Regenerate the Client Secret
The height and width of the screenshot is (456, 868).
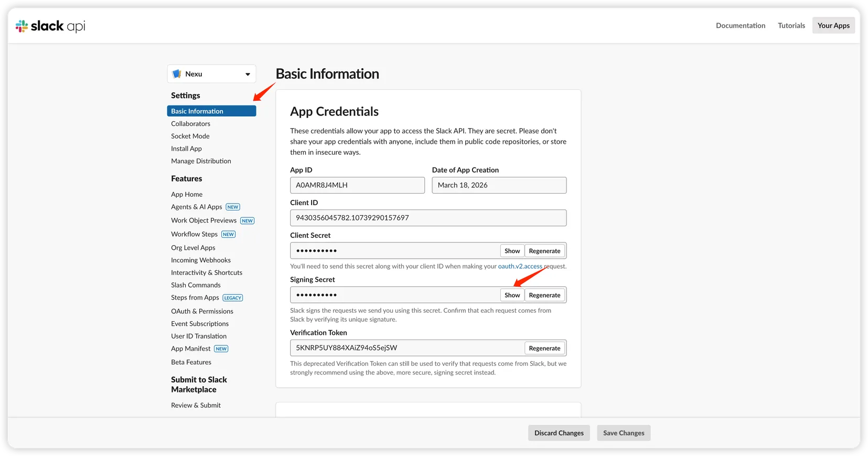(544, 251)
